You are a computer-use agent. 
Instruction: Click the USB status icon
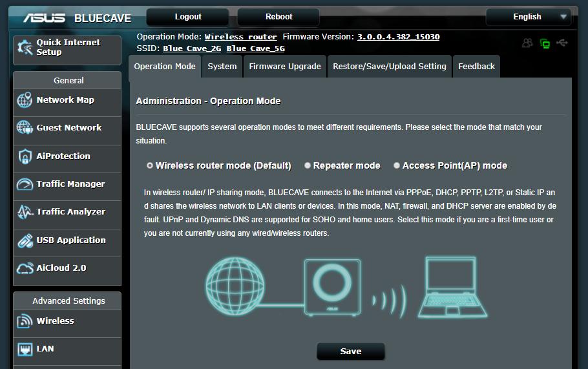click(562, 43)
